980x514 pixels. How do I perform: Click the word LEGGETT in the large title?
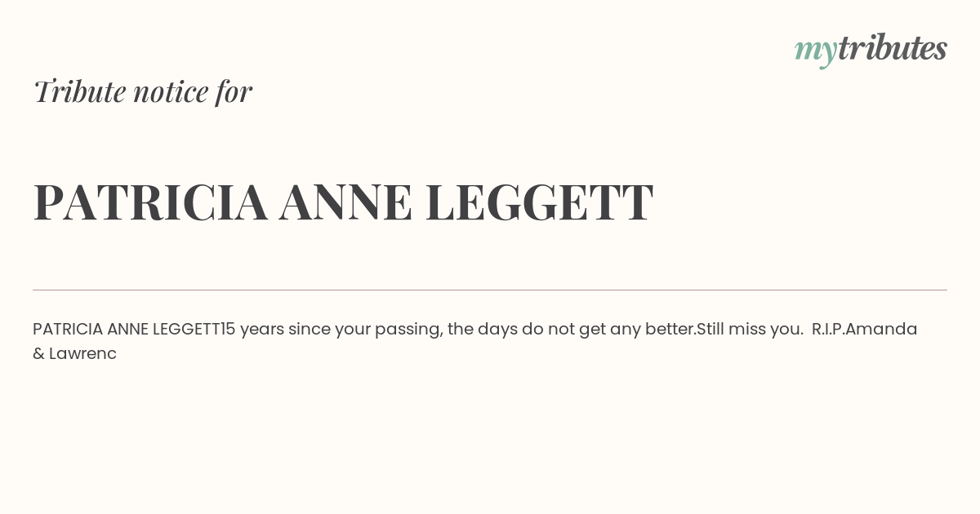539,202
